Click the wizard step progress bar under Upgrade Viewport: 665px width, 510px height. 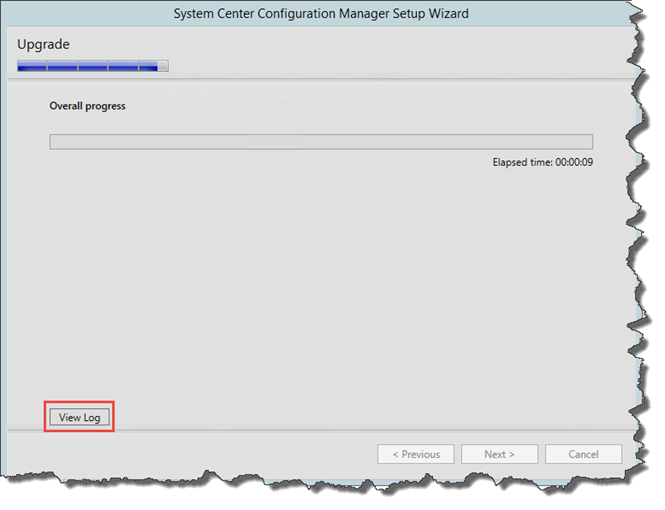(93, 66)
